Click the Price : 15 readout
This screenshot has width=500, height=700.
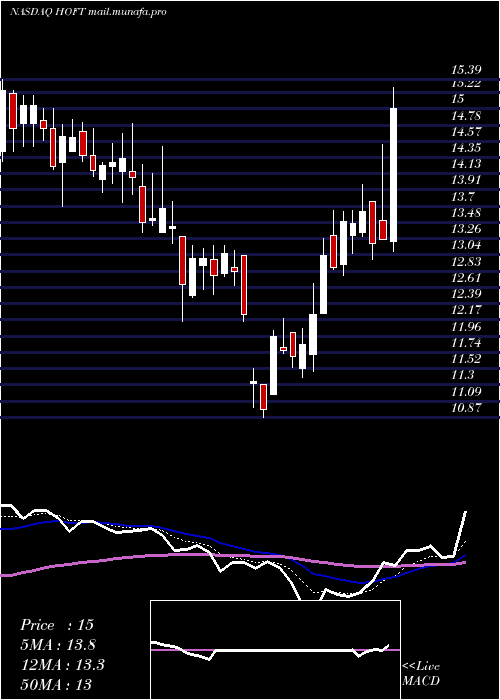57,625
